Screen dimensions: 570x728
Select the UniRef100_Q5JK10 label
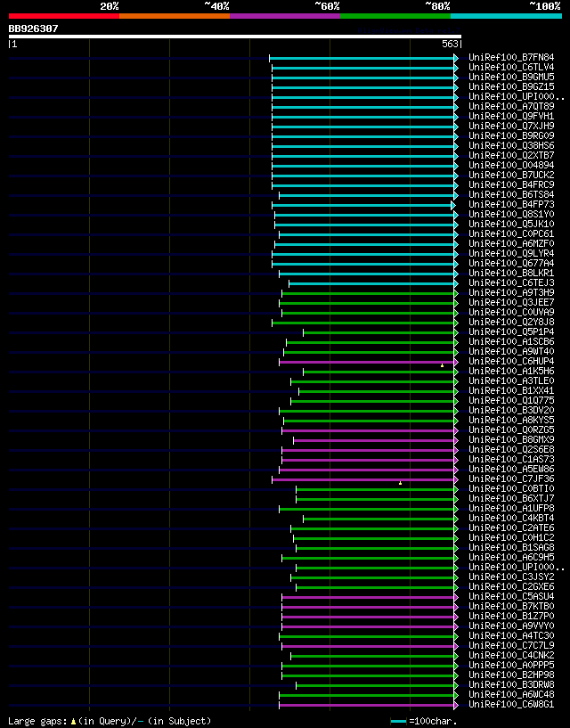point(511,224)
